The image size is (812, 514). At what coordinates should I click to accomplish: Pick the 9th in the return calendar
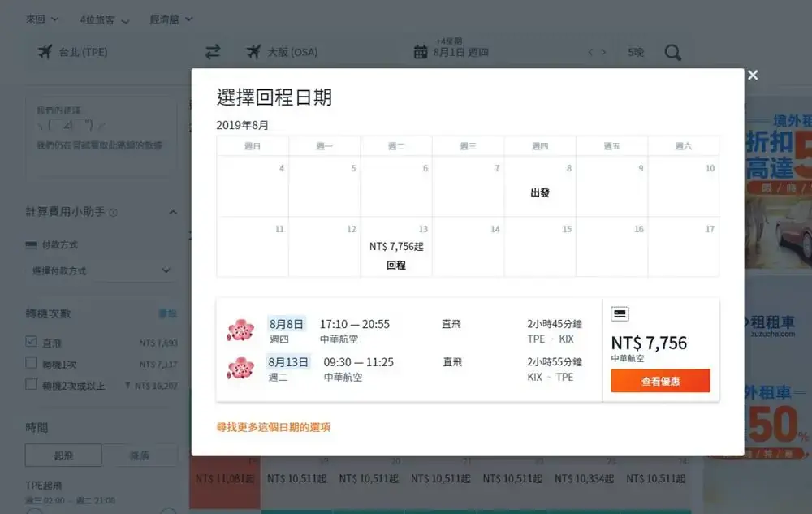point(611,186)
